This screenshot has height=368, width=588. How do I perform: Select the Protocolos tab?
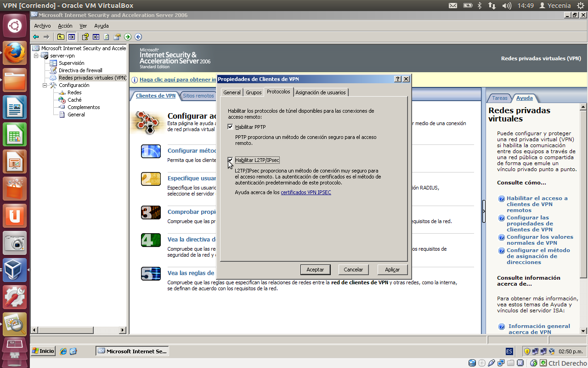pos(278,92)
